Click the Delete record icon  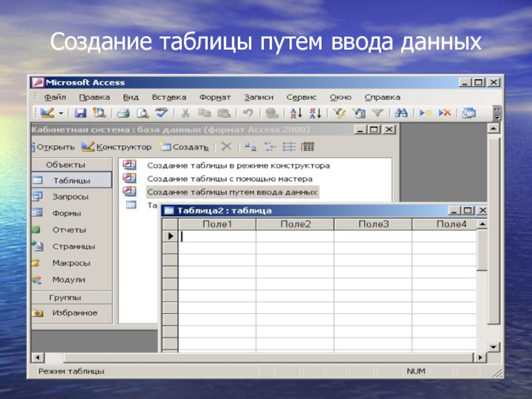click(444, 112)
